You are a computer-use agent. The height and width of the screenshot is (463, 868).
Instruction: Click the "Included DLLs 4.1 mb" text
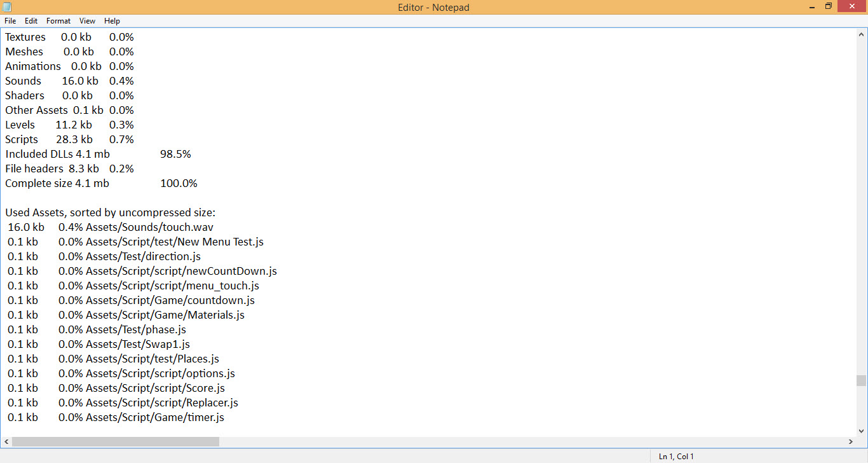(x=57, y=154)
